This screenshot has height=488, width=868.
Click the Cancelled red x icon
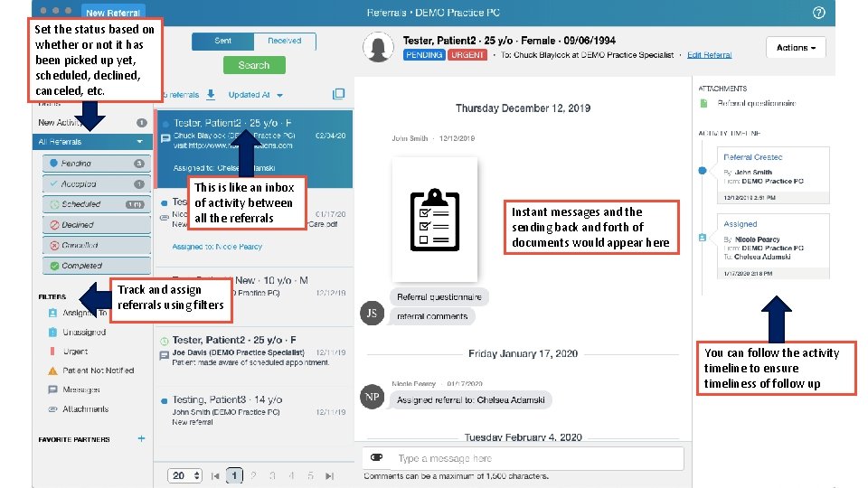pos(54,245)
